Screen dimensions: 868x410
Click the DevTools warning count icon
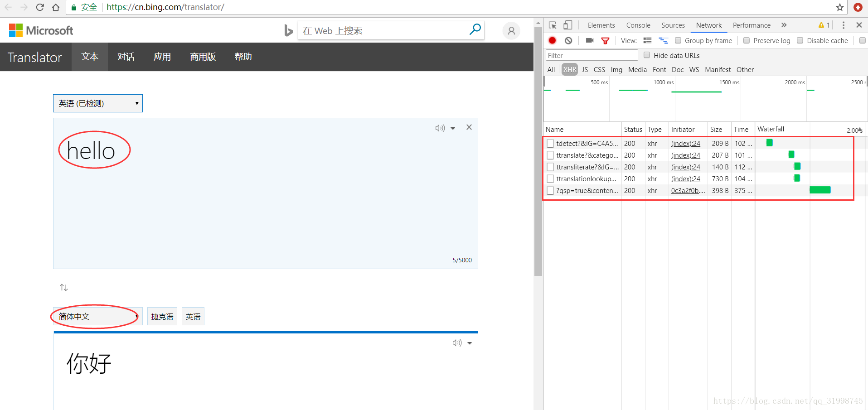(x=824, y=25)
